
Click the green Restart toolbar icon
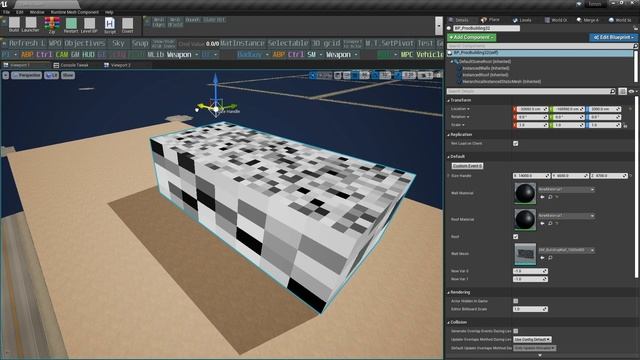(71, 24)
